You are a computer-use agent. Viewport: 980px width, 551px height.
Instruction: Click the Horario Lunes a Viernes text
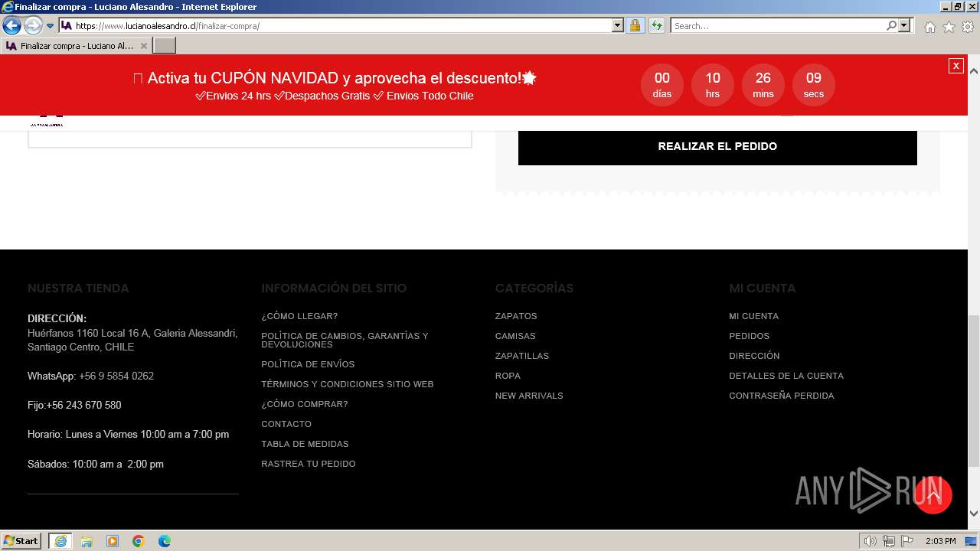coord(128,434)
